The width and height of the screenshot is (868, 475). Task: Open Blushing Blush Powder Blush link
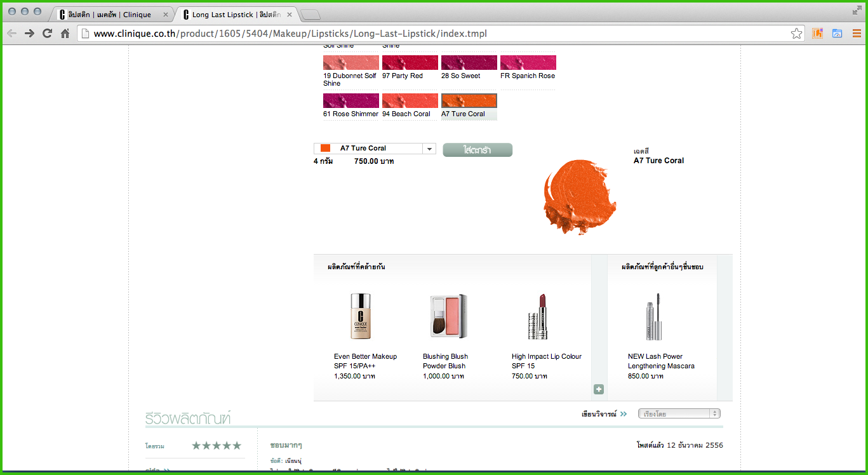click(445, 361)
